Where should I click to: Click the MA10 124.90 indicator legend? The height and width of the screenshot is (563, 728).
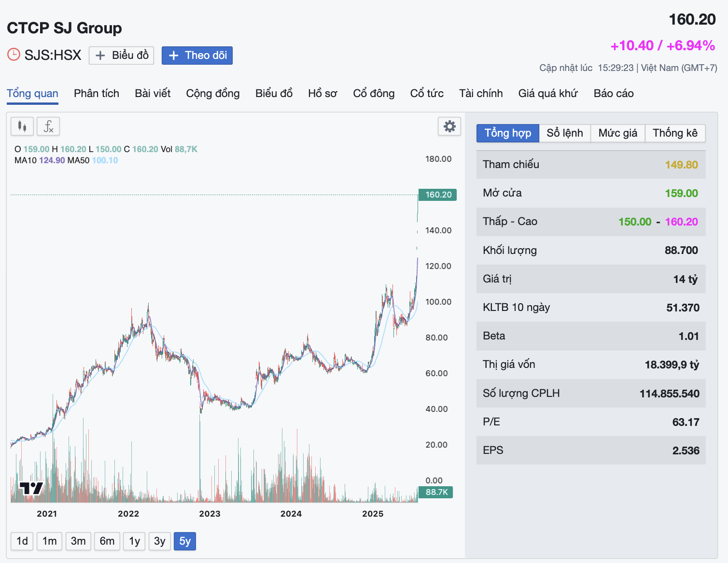[x=40, y=160]
